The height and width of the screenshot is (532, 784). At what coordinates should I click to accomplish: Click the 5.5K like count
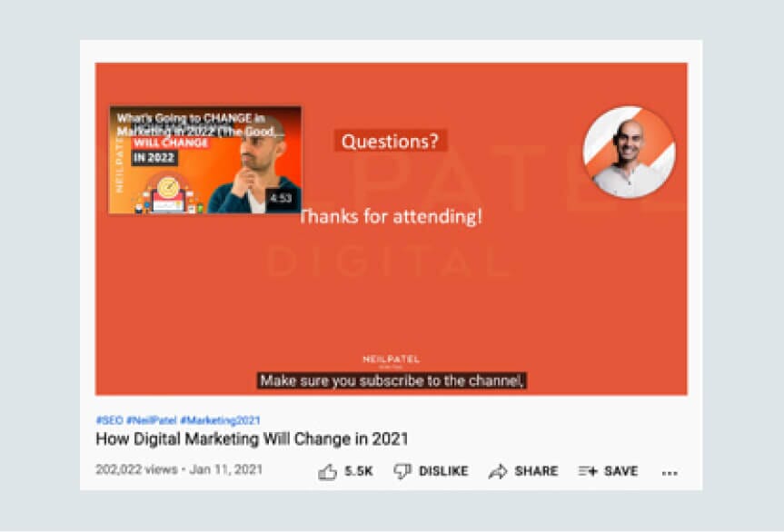(359, 471)
